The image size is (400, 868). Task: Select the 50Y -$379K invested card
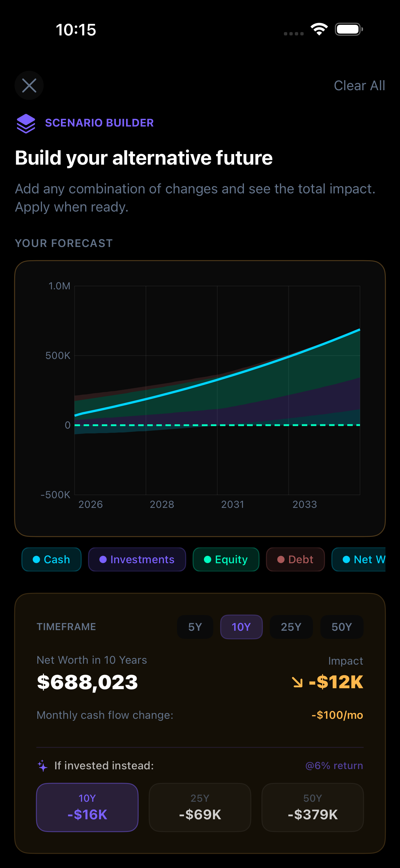(x=313, y=807)
